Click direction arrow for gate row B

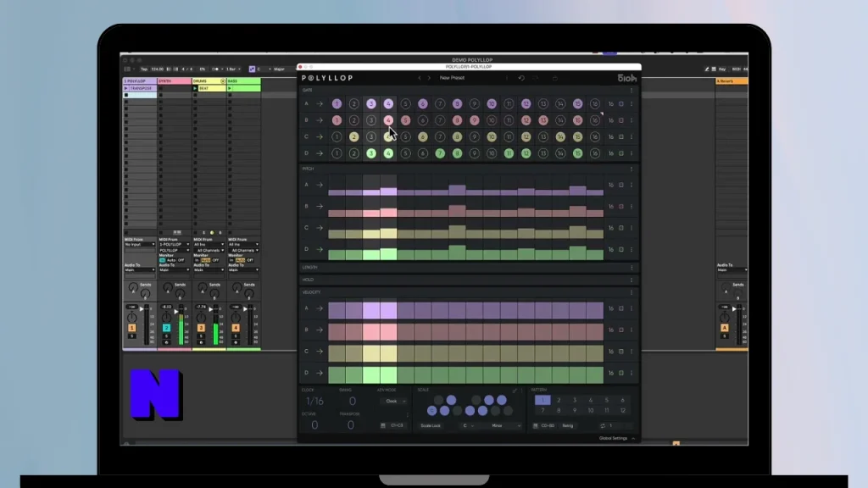320,120
